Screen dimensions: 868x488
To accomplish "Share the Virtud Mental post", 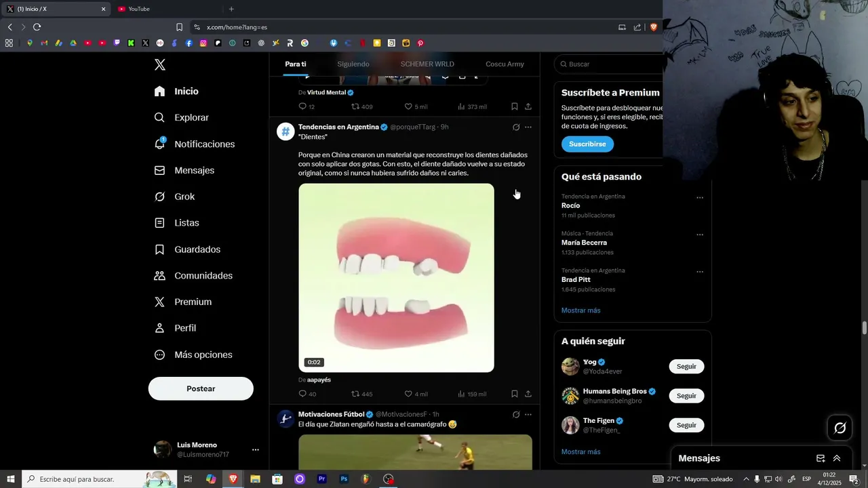I will [528, 106].
